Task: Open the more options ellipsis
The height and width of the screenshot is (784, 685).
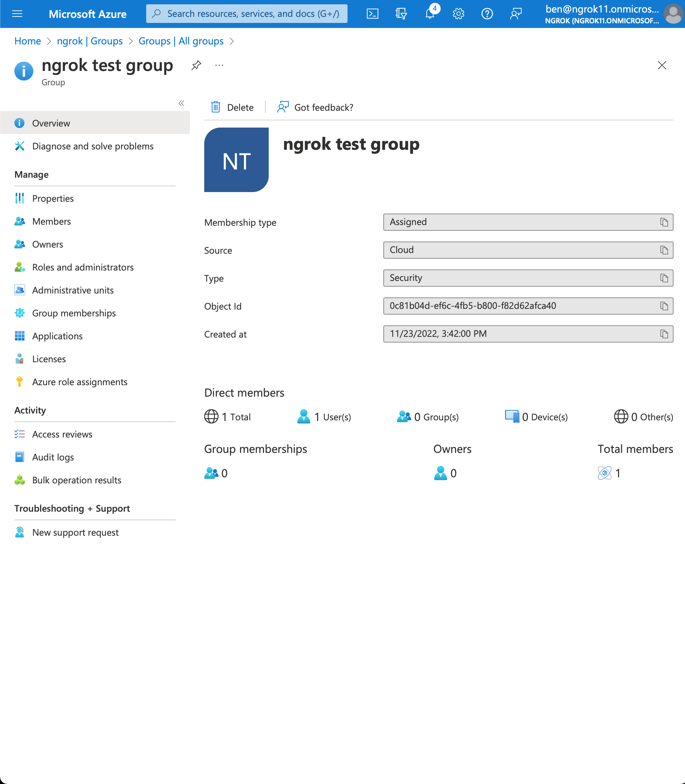Action: pos(219,65)
